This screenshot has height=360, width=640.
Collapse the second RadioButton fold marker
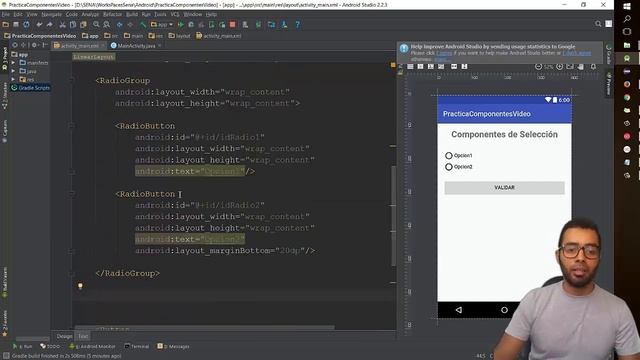click(x=71, y=194)
